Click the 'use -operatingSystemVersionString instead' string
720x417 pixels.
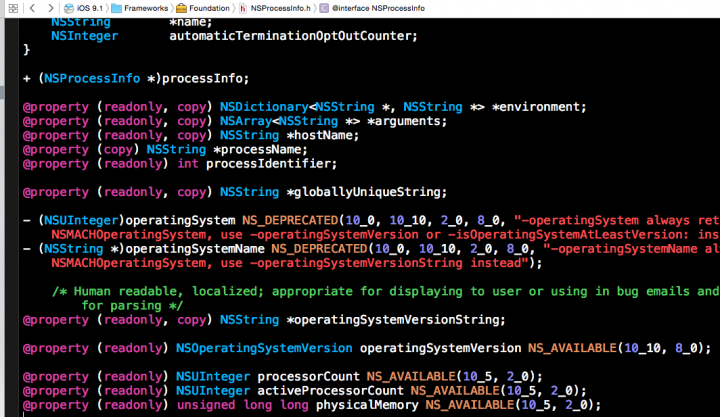(373, 264)
